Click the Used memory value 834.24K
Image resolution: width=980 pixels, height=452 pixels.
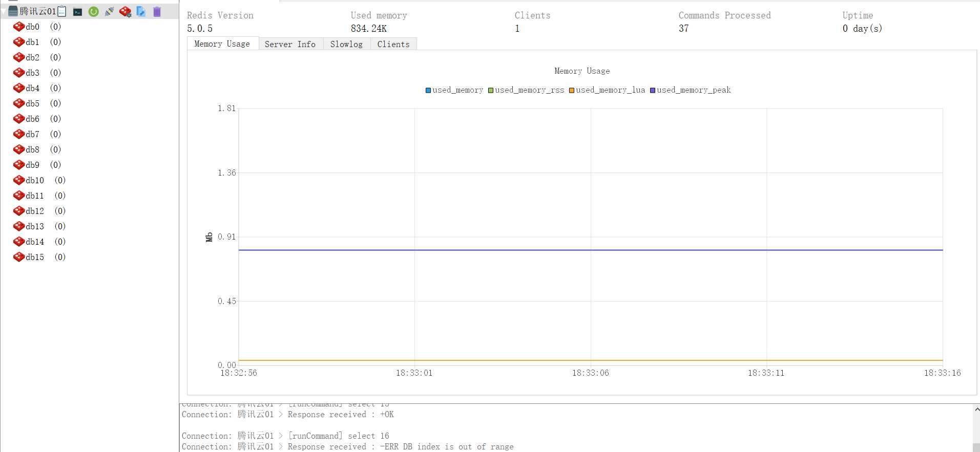coord(369,29)
